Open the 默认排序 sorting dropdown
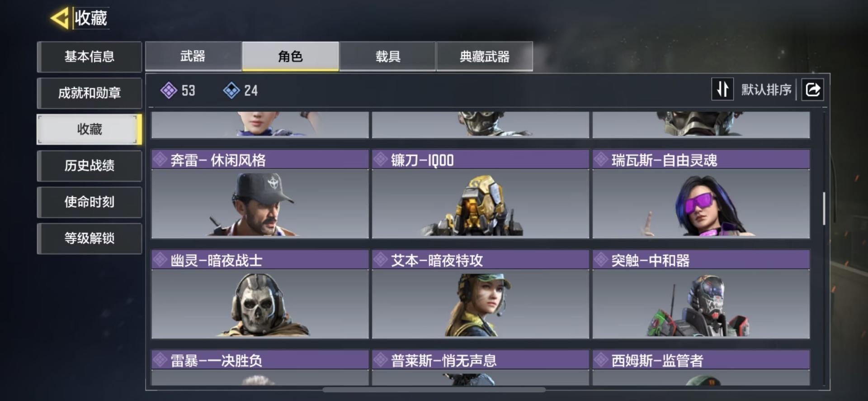 (766, 90)
